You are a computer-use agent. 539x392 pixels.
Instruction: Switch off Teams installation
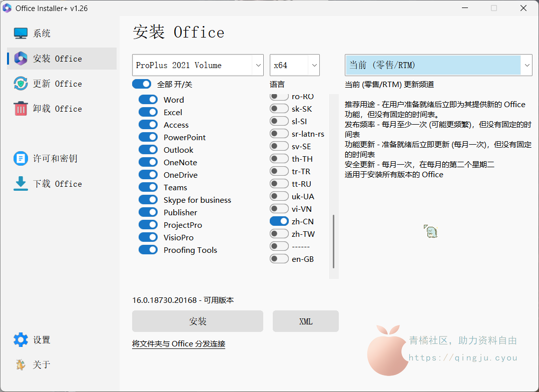(148, 187)
